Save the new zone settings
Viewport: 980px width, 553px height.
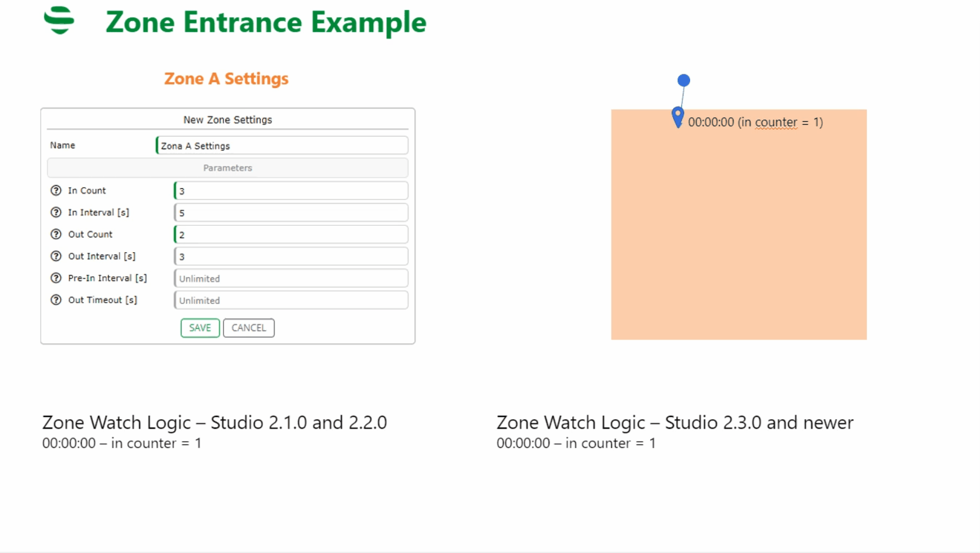click(x=200, y=328)
